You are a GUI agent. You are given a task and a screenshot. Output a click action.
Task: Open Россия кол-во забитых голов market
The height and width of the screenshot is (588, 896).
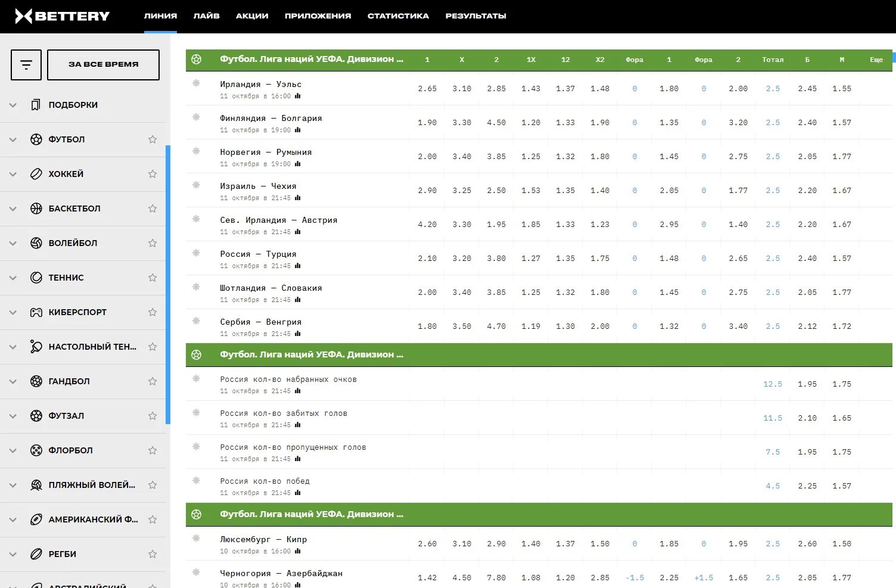(284, 413)
